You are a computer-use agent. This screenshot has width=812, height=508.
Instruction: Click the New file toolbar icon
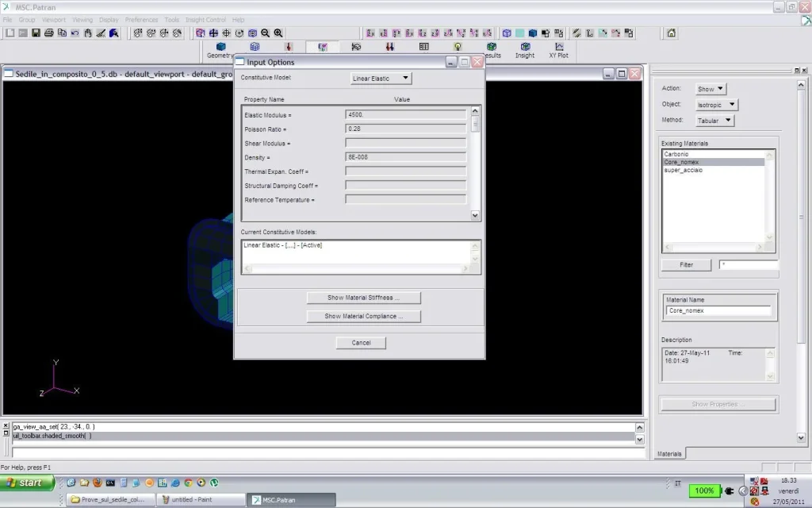[x=10, y=33]
